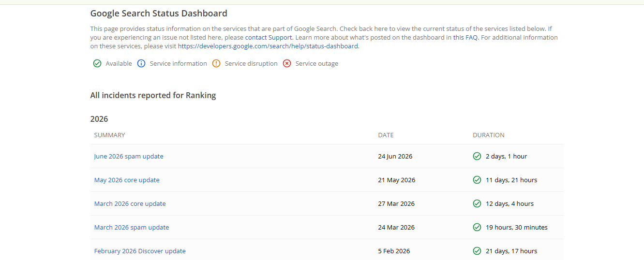
Task: Click the date 24 Jun 2026
Action: click(x=395, y=156)
